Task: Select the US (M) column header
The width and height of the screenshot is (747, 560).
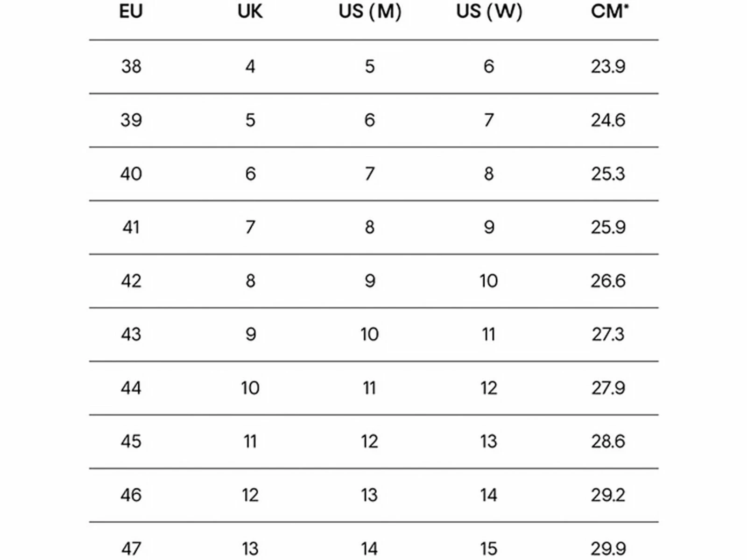Action: (370, 11)
